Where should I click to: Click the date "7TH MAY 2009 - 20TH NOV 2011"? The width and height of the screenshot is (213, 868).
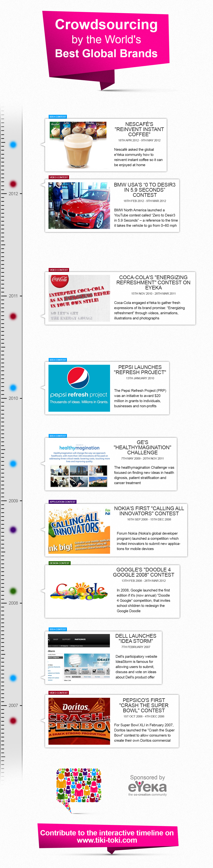(143, 459)
